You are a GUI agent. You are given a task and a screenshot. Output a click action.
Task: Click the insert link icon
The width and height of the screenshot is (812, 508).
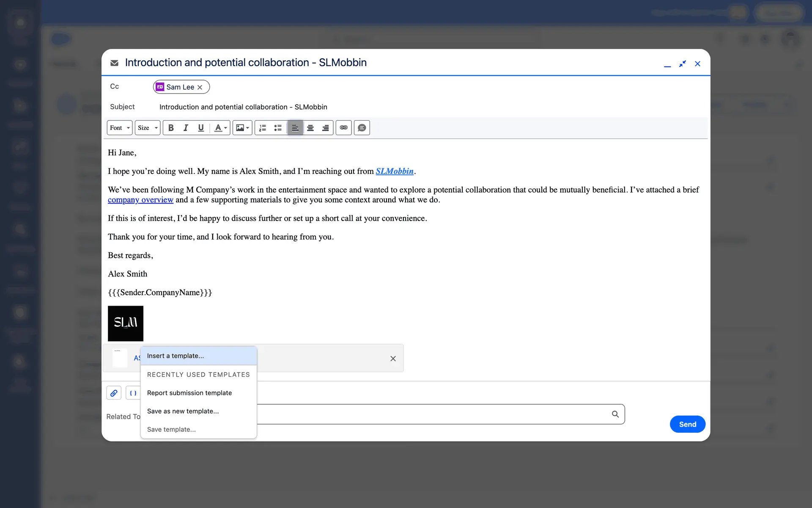pos(343,128)
